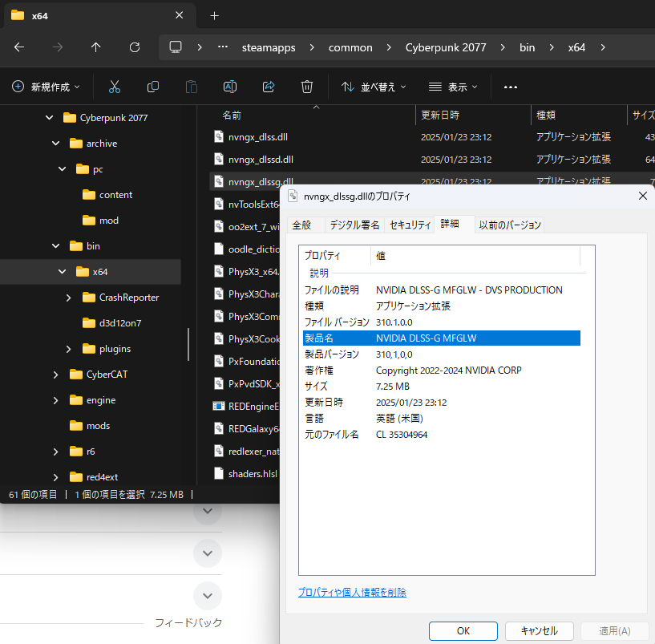The width and height of the screenshot is (655, 644).
Task: Open the hidden path ellipsis in address bar
Action: pos(223,47)
